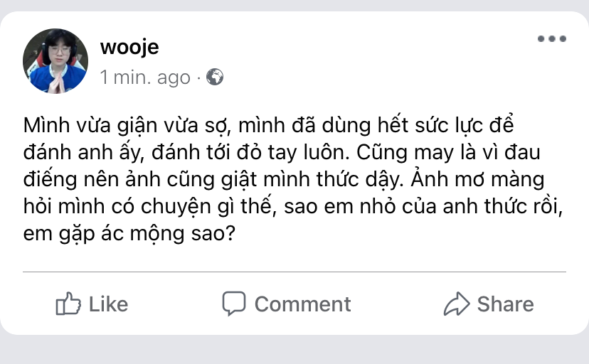589x364 pixels.
Task: Click the phrase "hỏi mình có chuyện gì thế"
Action: click(147, 206)
